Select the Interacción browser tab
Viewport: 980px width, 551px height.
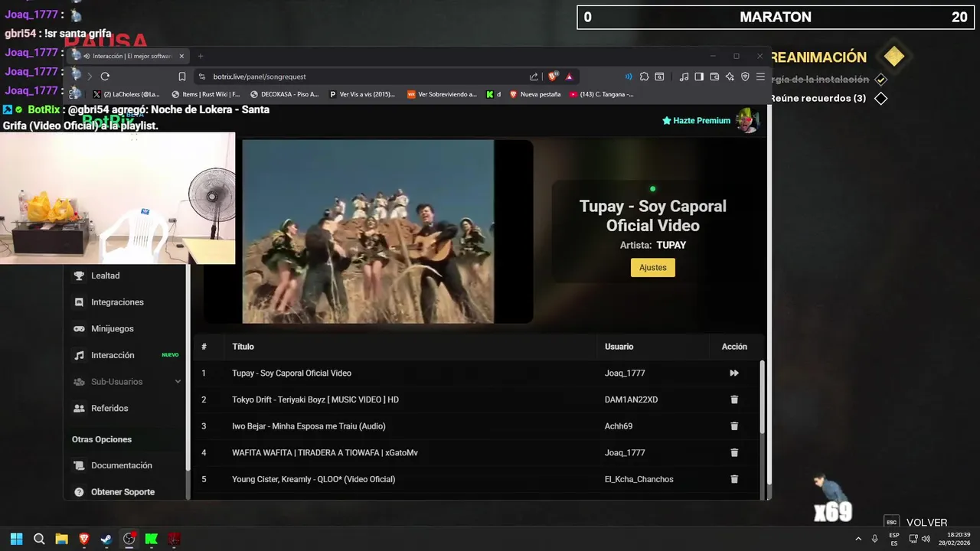128,56
